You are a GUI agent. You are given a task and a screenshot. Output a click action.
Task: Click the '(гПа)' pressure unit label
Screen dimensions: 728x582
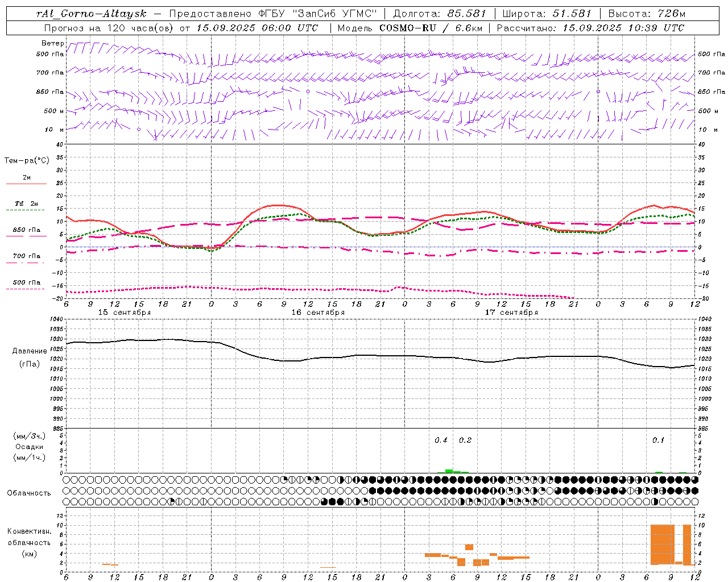(x=30, y=364)
